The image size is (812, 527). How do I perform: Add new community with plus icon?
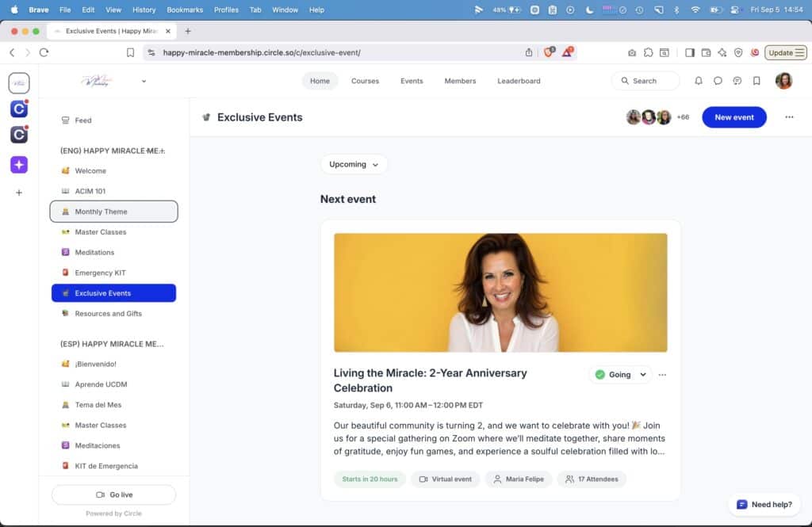tap(19, 193)
